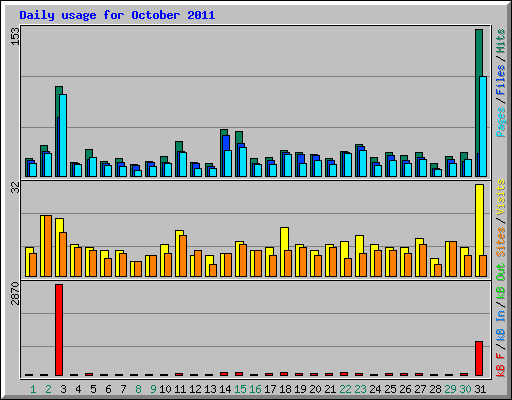Click day label "19" on the x-axis

[300, 389]
